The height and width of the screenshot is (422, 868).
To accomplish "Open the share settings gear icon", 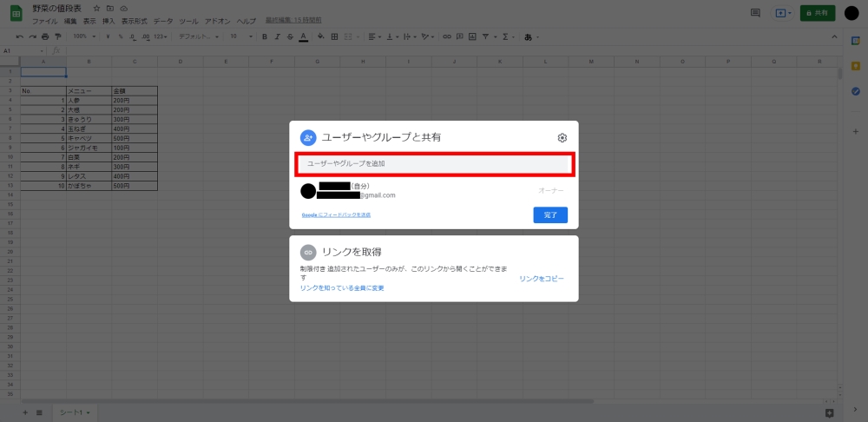I will [562, 138].
